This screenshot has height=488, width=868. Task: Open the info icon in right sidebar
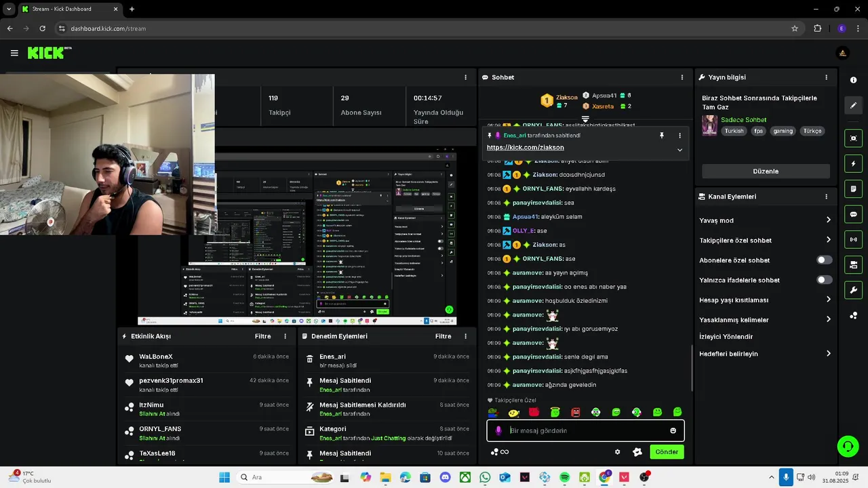coord(853,80)
